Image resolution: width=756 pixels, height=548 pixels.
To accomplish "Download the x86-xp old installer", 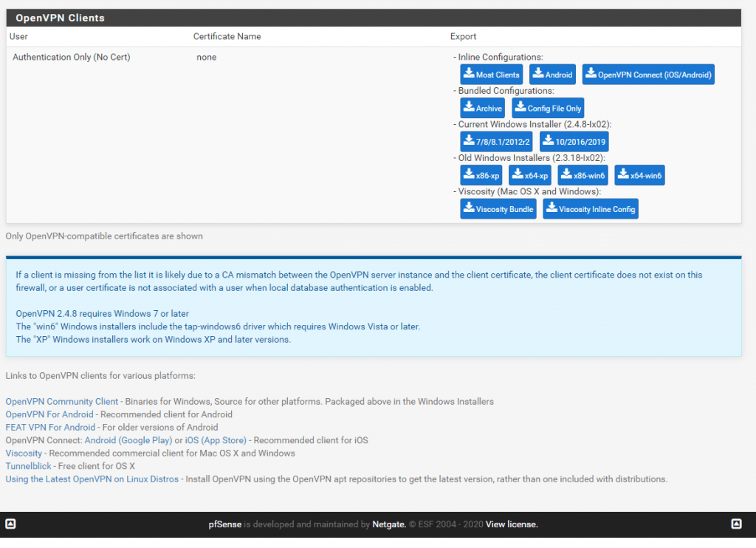I will click(x=481, y=175).
